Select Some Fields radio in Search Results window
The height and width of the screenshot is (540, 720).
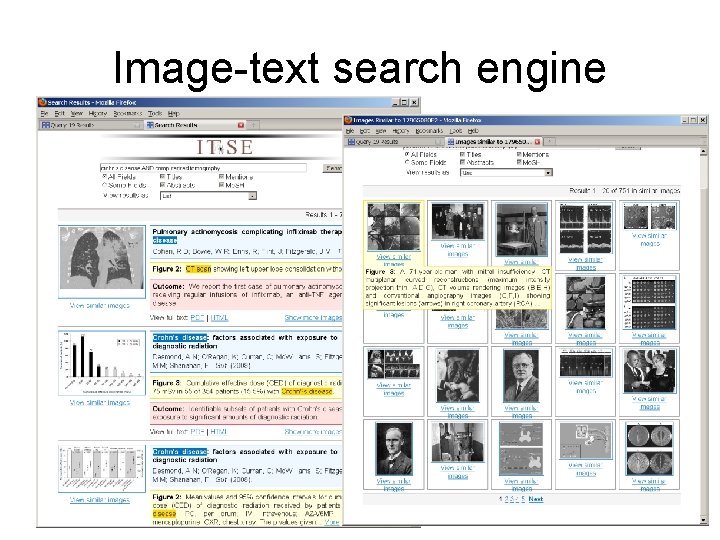(104, 185)
